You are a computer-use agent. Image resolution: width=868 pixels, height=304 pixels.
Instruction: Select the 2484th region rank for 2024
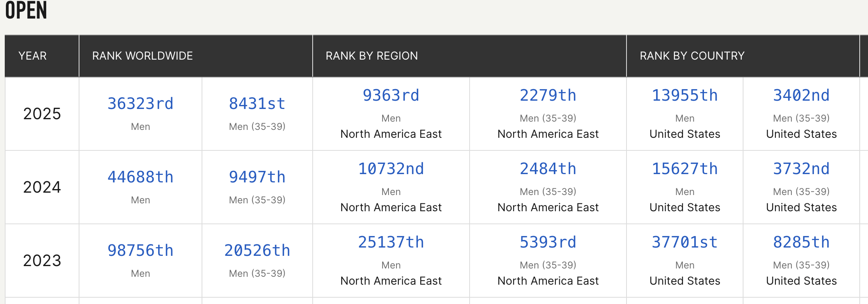(548, 169)
